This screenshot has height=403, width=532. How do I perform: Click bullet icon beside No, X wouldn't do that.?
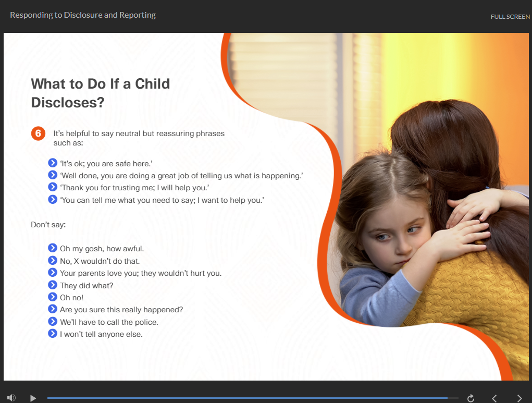pos(53,260)
